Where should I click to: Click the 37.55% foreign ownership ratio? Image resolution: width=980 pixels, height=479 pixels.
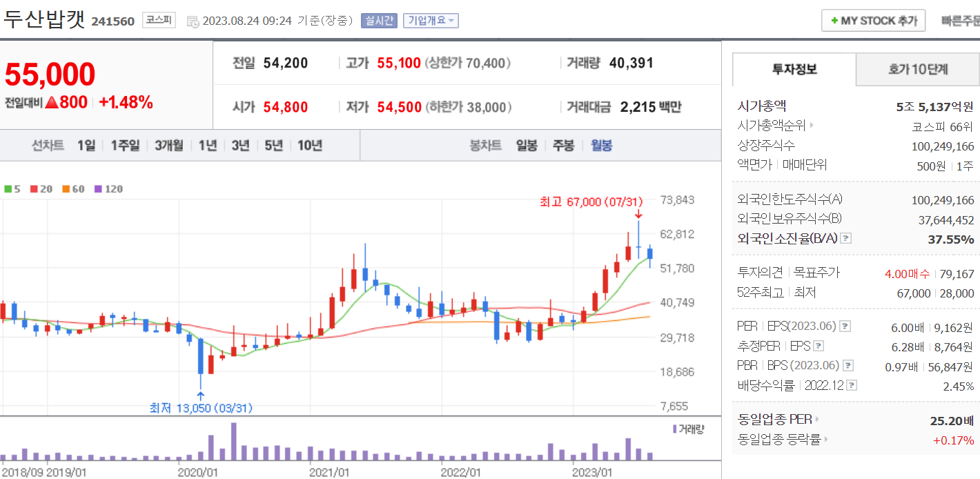coord(951,239)
